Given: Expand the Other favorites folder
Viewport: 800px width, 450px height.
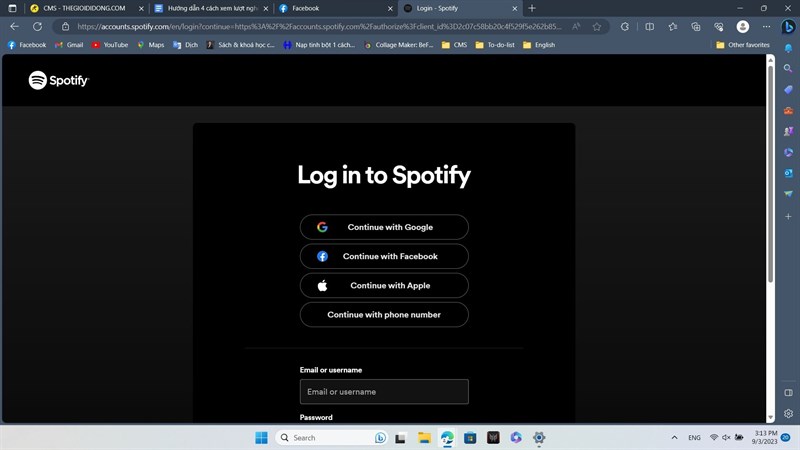Looking at the screenshot, I should click(743, 45).
